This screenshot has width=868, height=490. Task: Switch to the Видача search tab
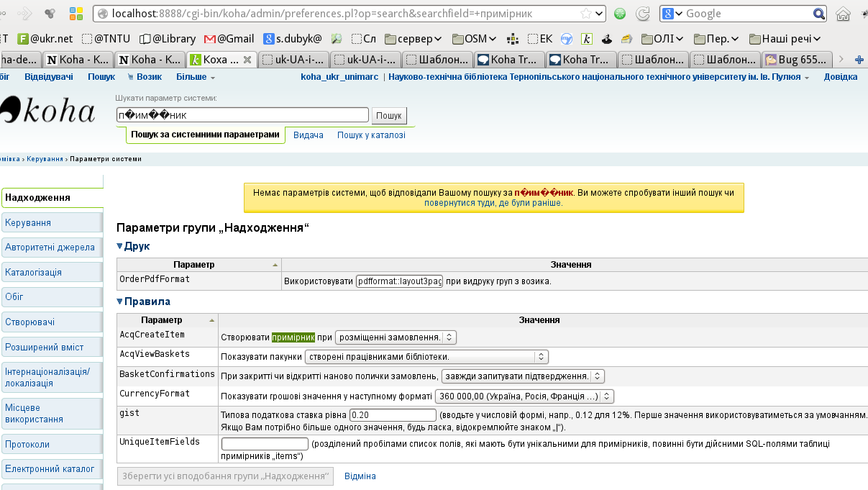click(x=309, y=135)
